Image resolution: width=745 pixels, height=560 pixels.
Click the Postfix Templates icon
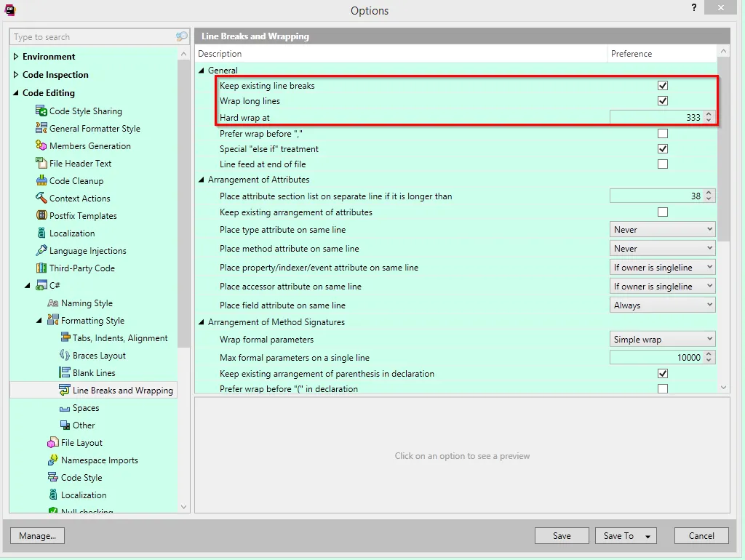41,215
